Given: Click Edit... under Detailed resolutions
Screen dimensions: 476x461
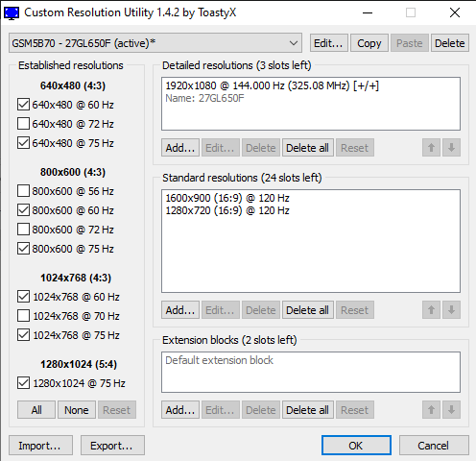Looking at the screenshot, I should (x=221, y=148).
